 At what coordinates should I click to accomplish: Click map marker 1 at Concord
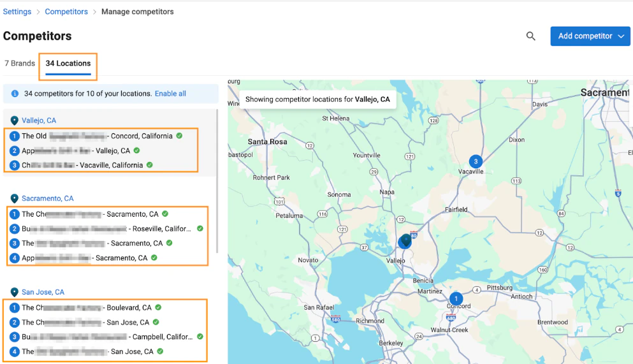click(x=456, y=298)
